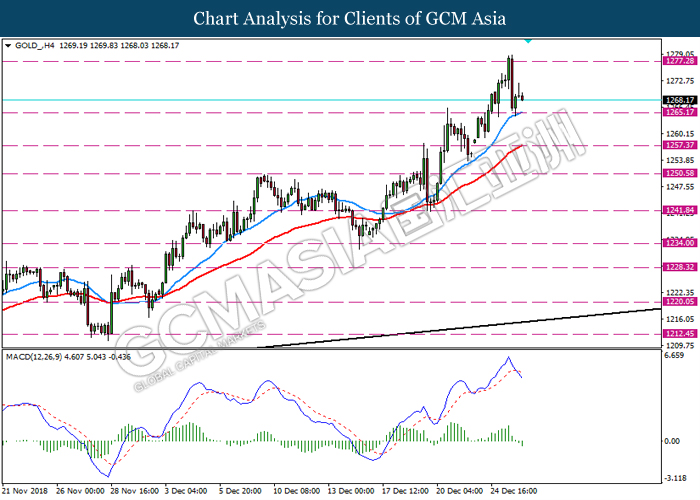This screenshot has width=700, height=500.
Task: Click the 1260.15 price axis value
Action: (x=680, y=134)
